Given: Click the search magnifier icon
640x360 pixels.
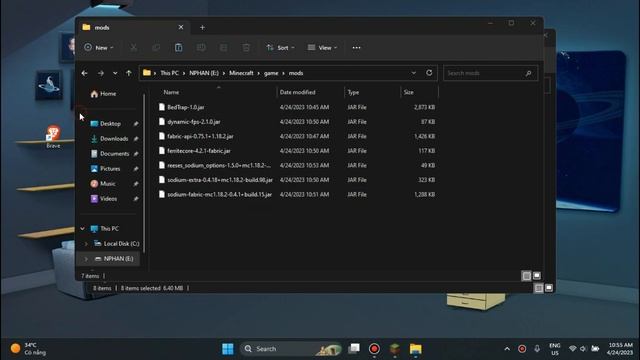Looking at the screenshot, I should click(x=528, y=73).
